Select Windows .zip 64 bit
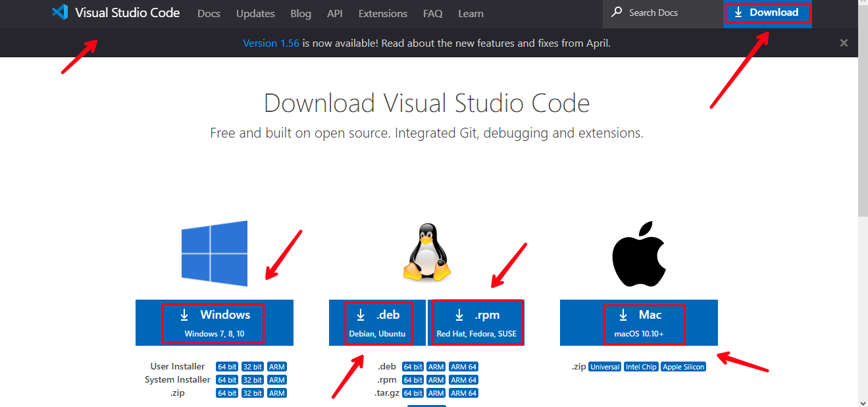This screenshot has height=407, width=868. point(227,393)
